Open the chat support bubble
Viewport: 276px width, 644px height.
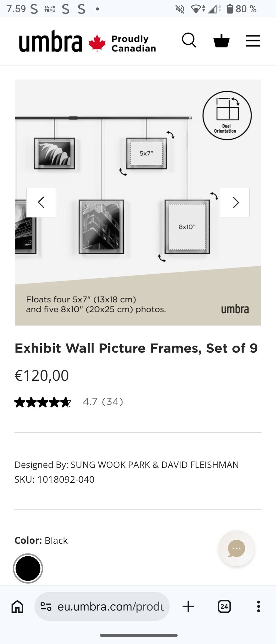tap(236, 548)
